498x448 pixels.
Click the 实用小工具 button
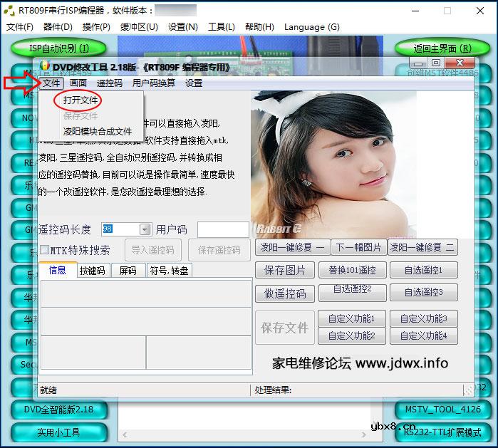[59, 432]
